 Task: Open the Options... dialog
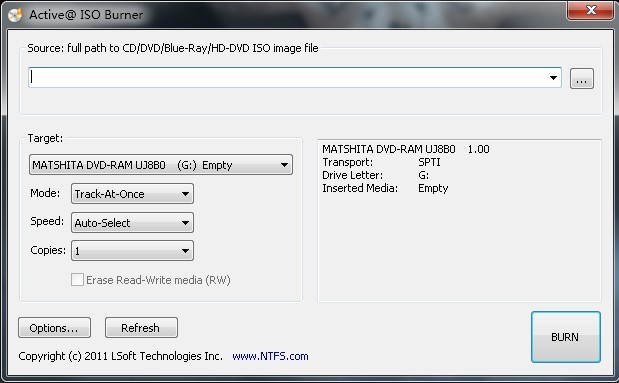coord(54,328)
